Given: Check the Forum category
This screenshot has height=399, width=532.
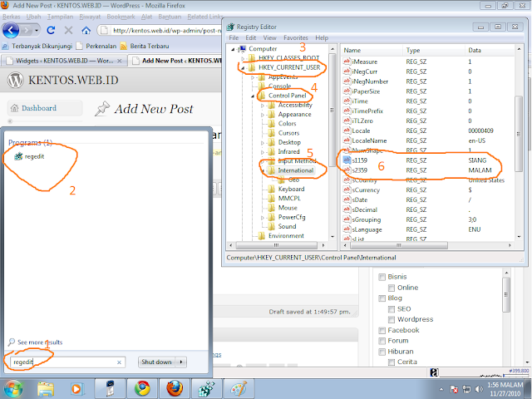Looking at the screenshot, I should pos(382,341).
